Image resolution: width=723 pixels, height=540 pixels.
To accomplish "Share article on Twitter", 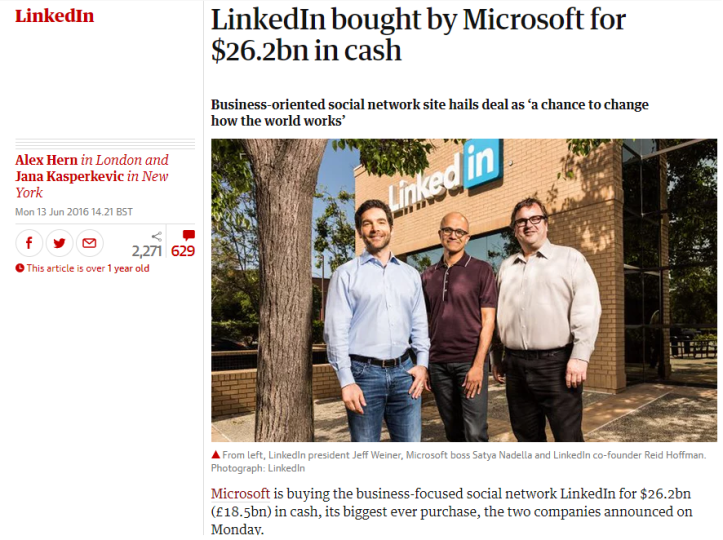I will pos(60,243).
